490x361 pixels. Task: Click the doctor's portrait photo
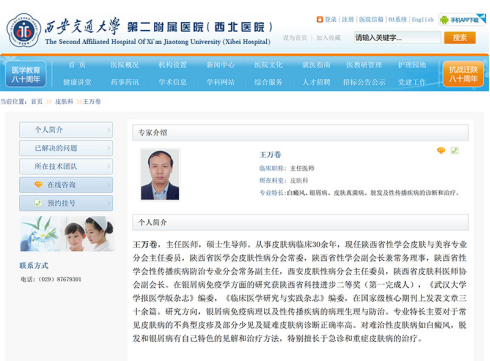160,175
